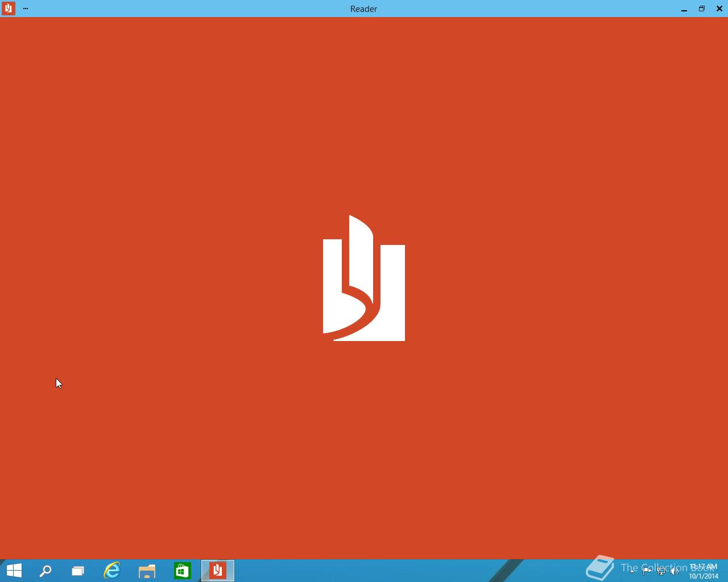This screenshot has height=582, width=728.
Task: Open File Explorer from the taskbar
Action: 147,571
